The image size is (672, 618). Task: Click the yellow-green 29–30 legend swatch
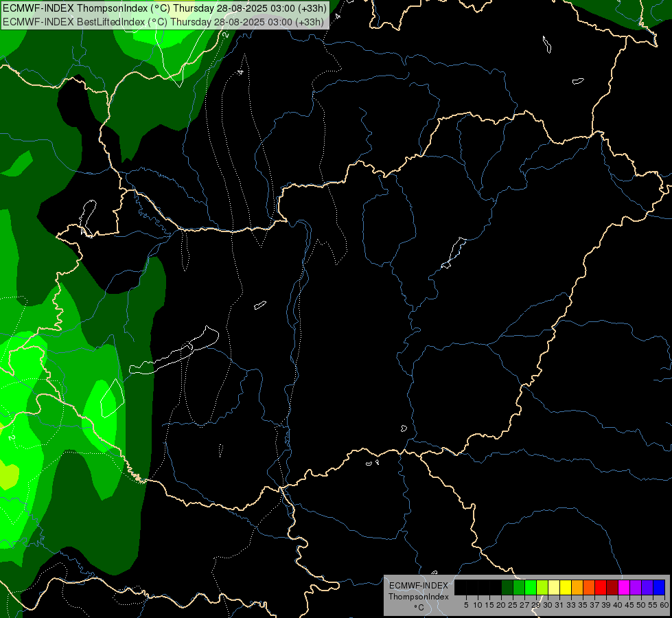(542, 587)
